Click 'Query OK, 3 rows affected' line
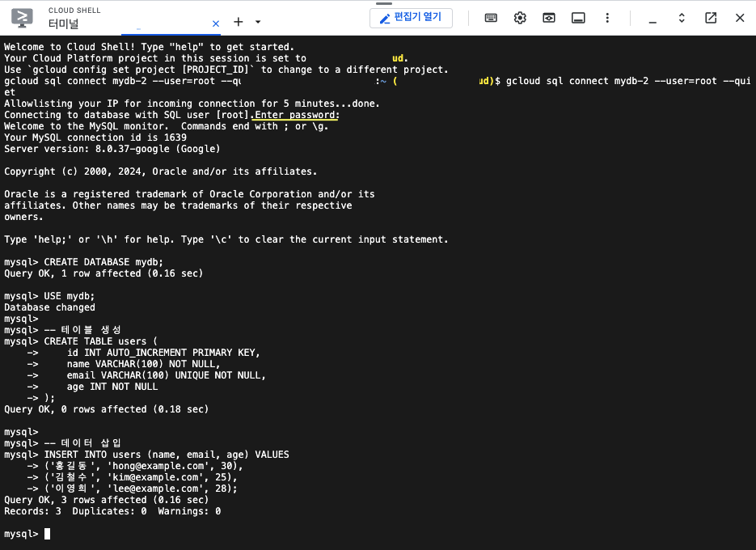The height and width of the screenshot is (550, 756). (107, 500)
